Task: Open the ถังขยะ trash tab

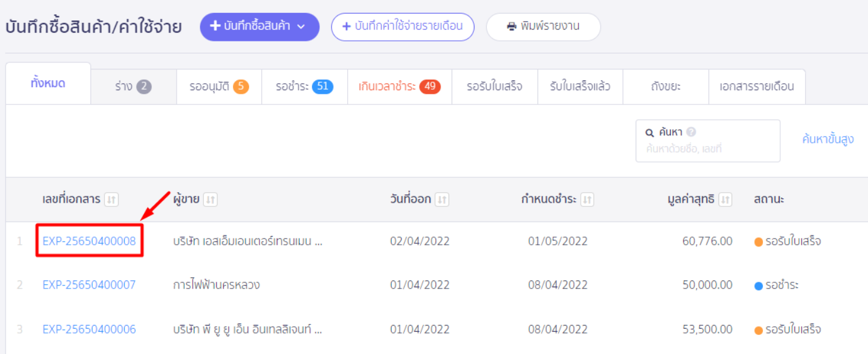Action: 666,86
